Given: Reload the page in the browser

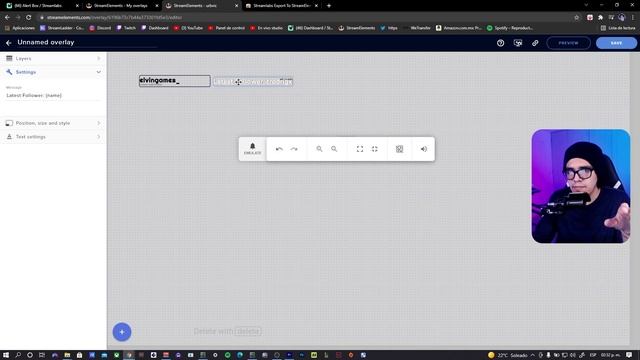Looking at the screenshot, I should 28,18.
